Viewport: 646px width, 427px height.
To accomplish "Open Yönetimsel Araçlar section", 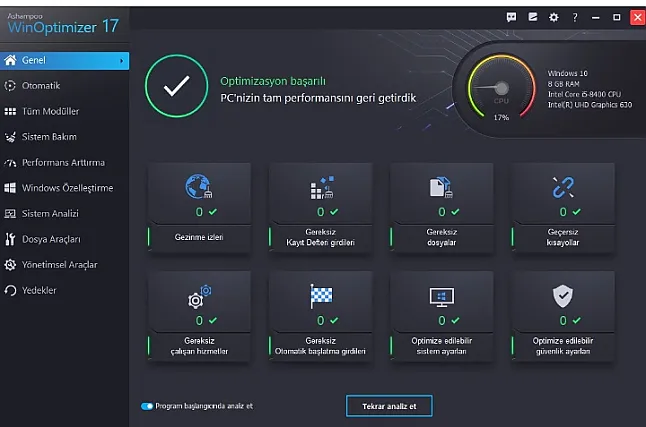I will click(65, 265).
